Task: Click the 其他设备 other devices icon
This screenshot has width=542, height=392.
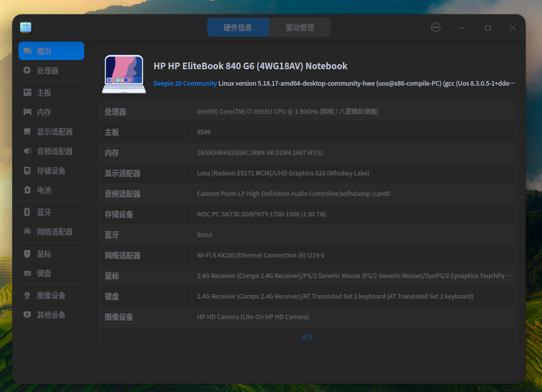Action: pos(27,315)
